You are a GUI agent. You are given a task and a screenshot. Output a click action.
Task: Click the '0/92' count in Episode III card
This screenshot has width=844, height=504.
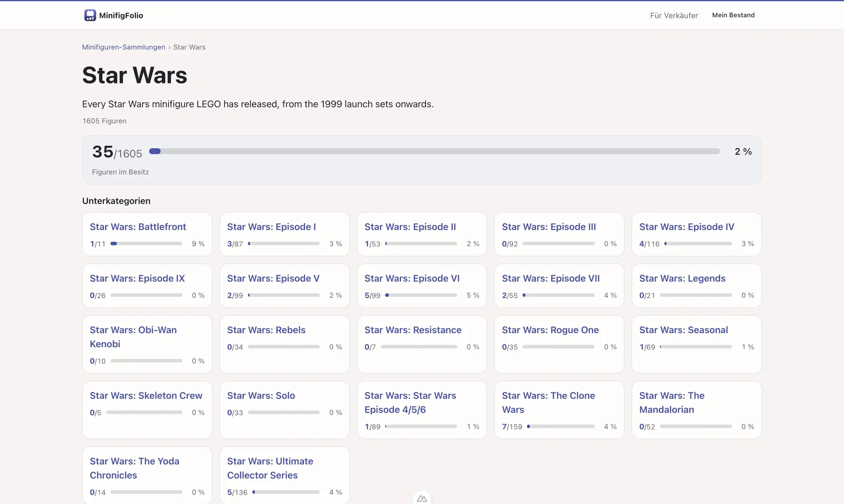(x=510, y=244)
